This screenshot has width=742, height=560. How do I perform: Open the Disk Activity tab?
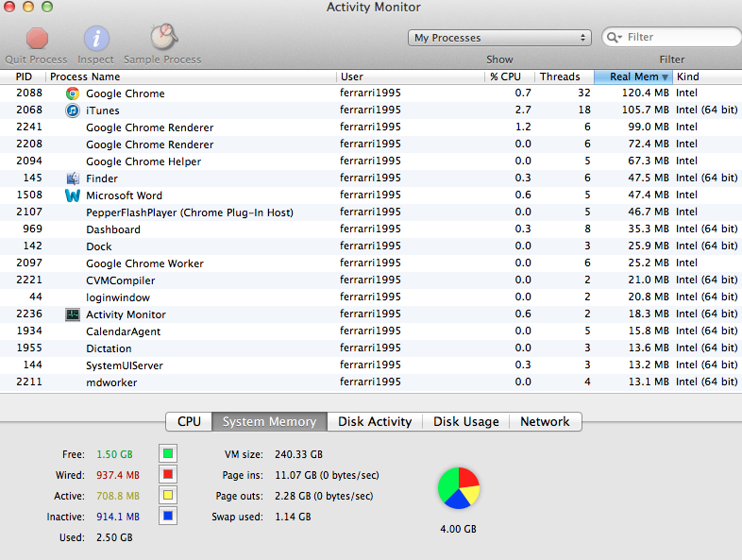coord(375,421)
